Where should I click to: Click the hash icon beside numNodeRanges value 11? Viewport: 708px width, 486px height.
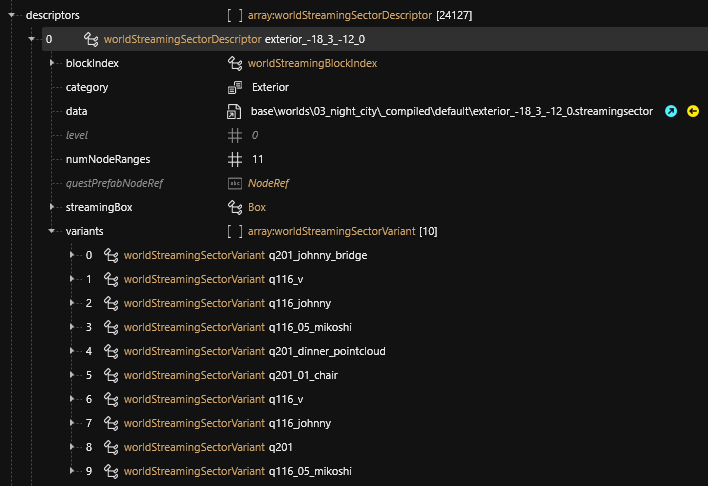235,159
